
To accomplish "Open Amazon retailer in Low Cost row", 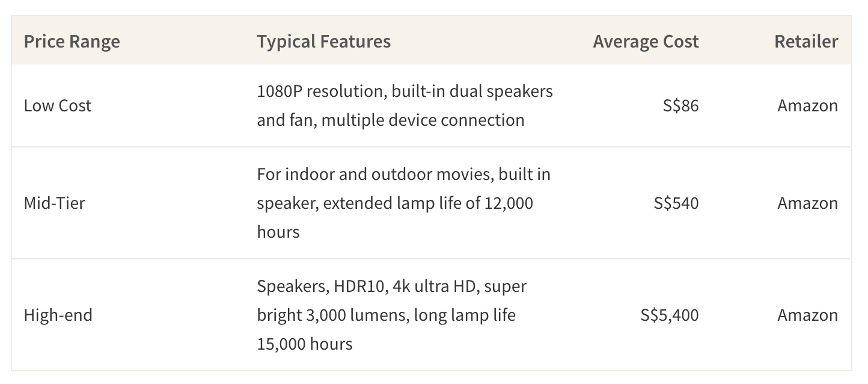I will [807, 105].
